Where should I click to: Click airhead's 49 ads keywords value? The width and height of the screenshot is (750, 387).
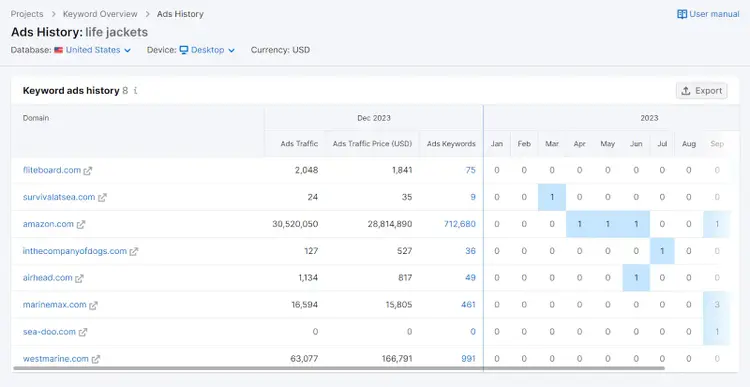(x=470, y=278)
